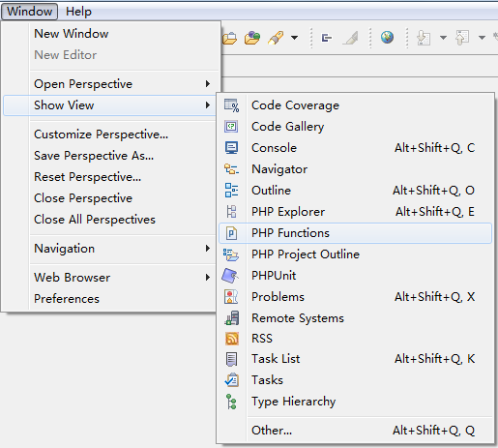Click the Code Gallery icon
Viewport: 498px width, 448px height.
coord(231,127)
